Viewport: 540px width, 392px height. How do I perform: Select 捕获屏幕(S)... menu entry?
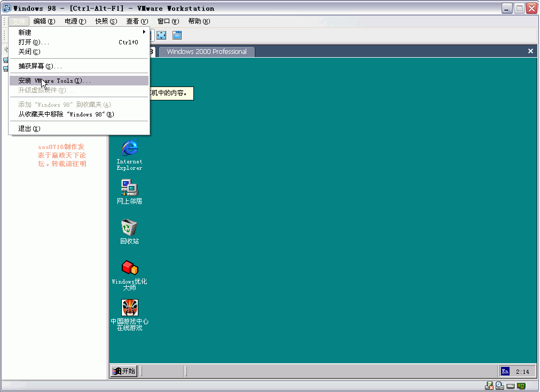click(x=79, y=66)
